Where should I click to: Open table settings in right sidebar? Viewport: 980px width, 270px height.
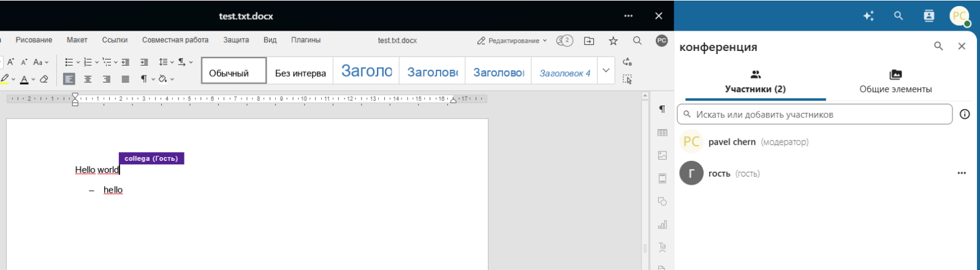662,133
